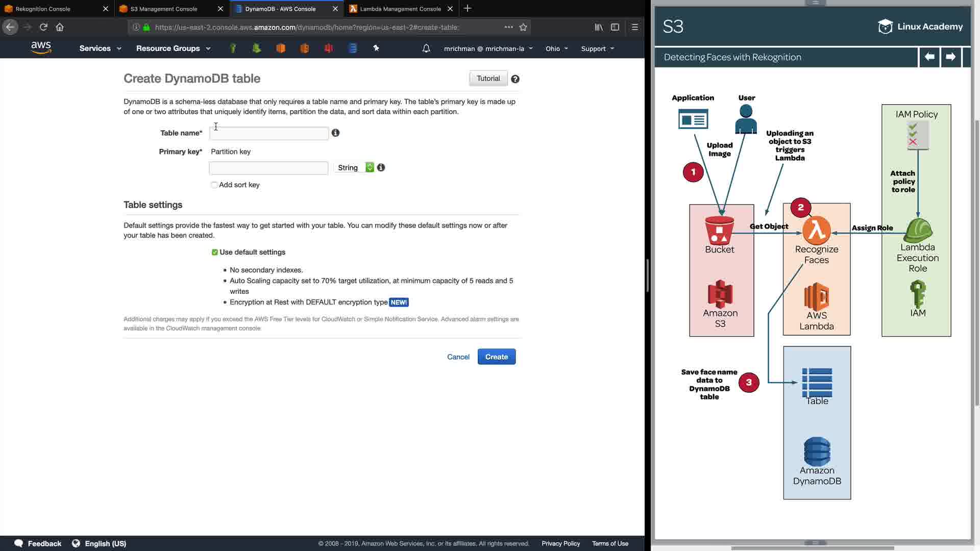Open the String data type dropdown

pyautogui.click(x=355, y=167)
